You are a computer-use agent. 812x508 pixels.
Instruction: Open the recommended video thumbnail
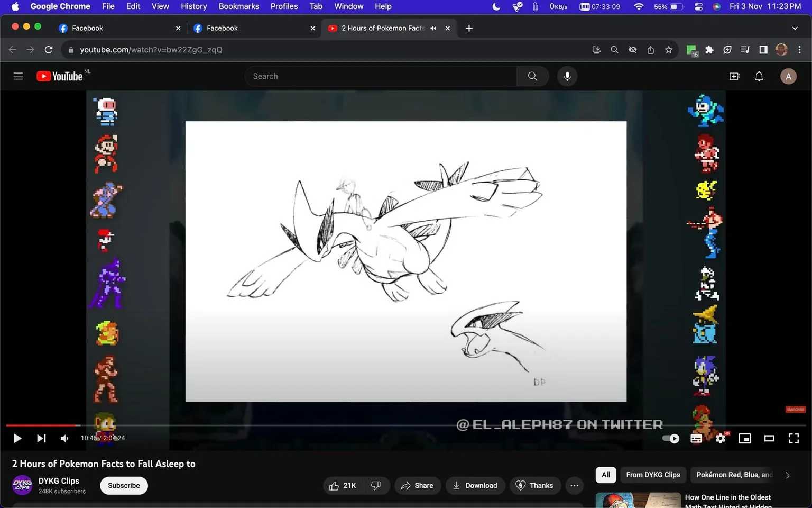tap(638, 500)
